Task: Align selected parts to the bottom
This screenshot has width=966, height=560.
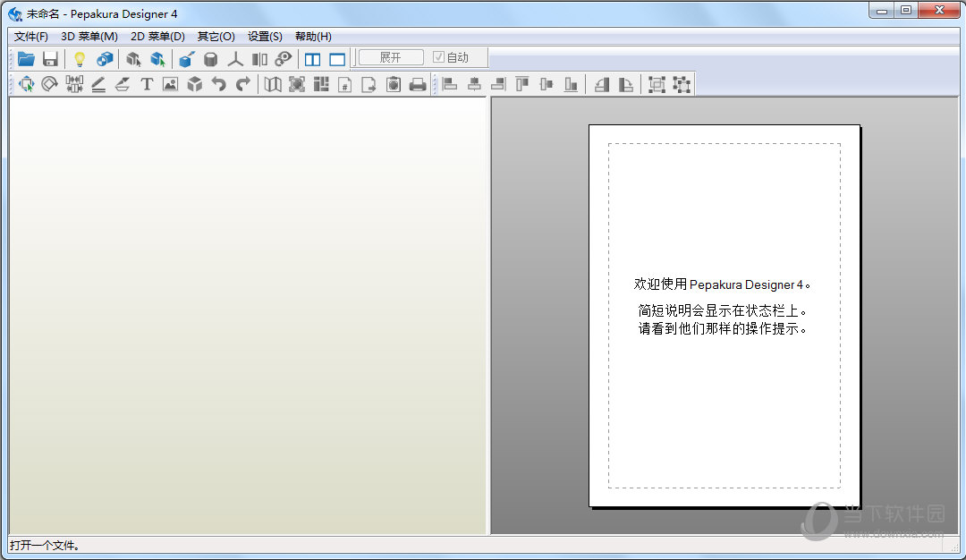Action: [571, 84]
